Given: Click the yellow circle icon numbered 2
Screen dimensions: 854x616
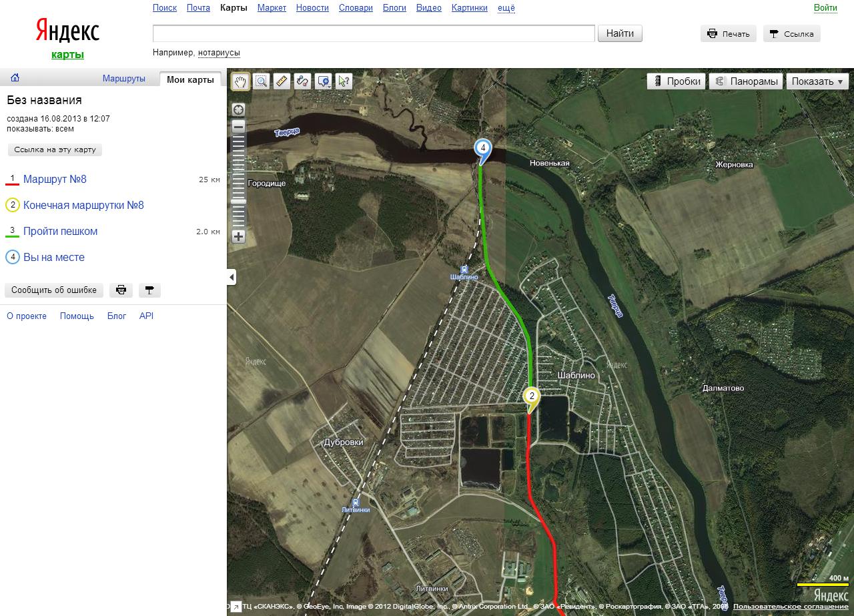Looking at the screenshot, I should tap(12, 205).
